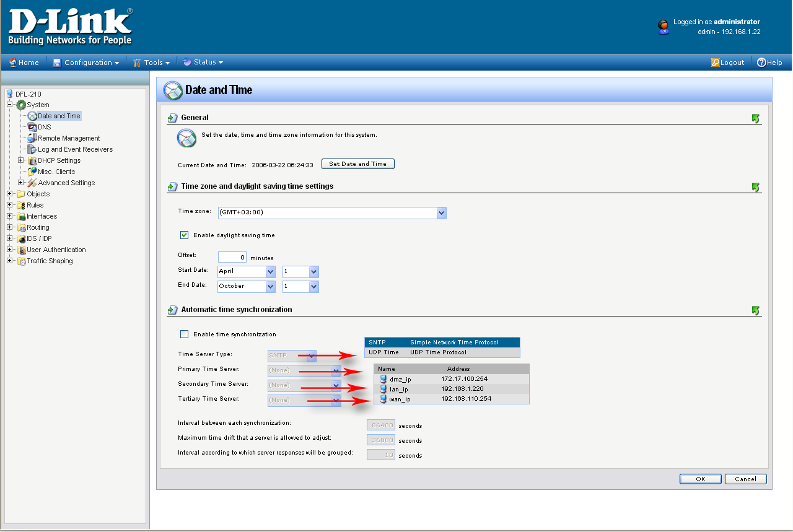Toggle Enable daylight saving time checkbox
The height and width of the screenshot is (532, 793).
click(x=184, y=235)
